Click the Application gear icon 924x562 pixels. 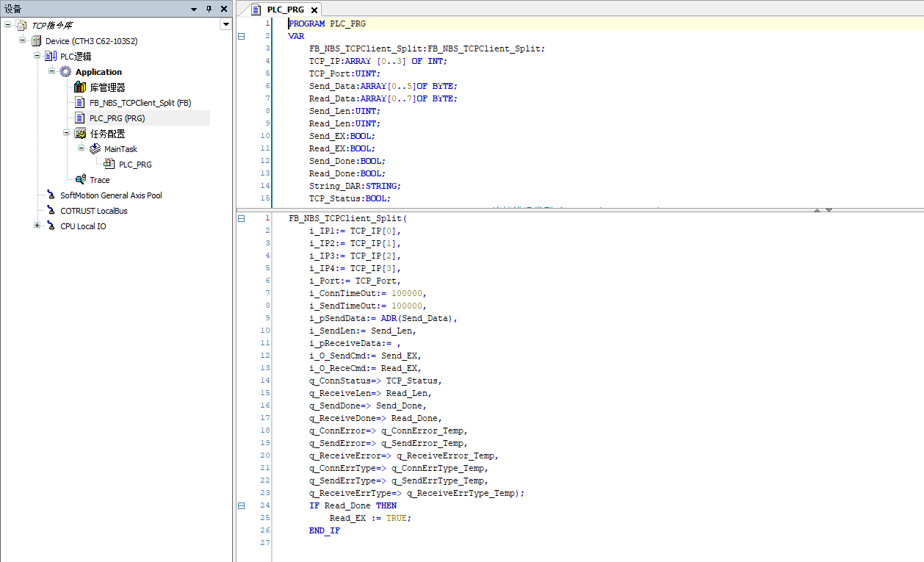coord(65,72)
